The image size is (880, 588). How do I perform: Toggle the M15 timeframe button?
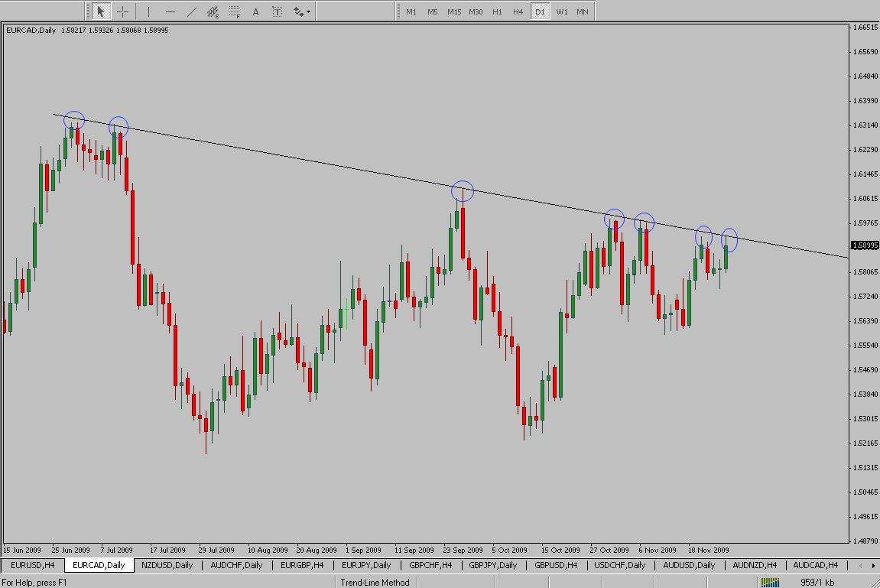[454, 11]
